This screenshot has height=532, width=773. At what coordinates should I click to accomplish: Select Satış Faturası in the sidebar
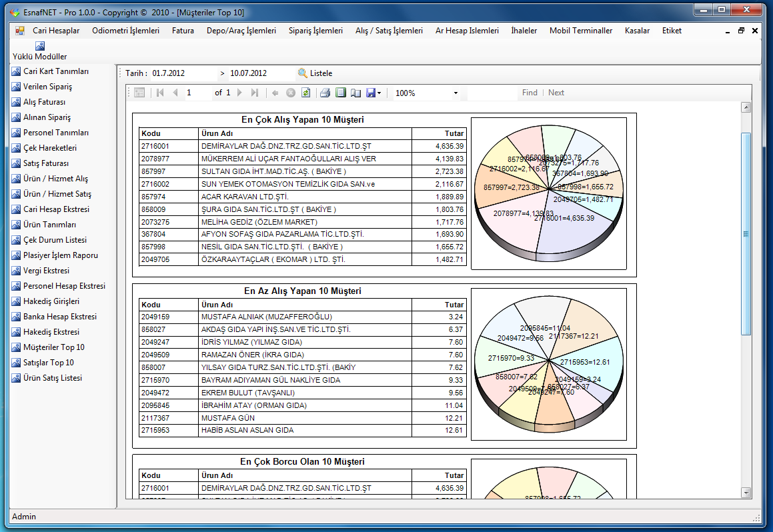41,163
